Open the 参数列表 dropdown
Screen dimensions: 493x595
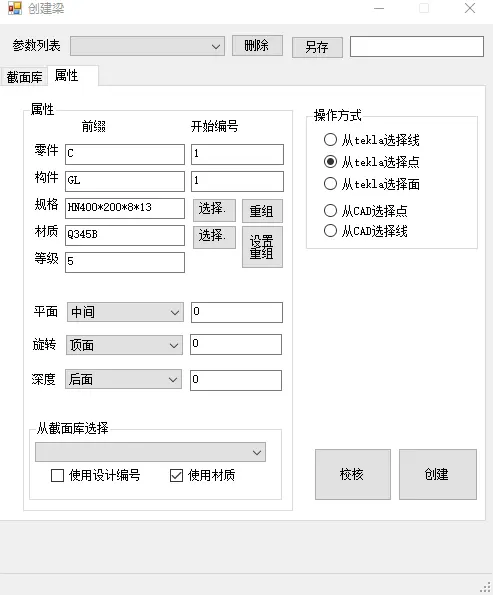click(x=147, y=46)
